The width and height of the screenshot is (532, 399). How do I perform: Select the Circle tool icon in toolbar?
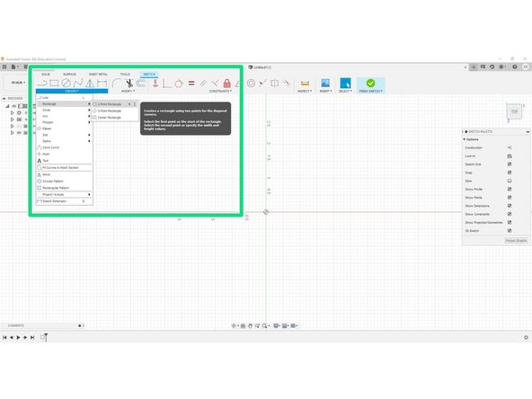pyautogui.click(x=66, y=83)
